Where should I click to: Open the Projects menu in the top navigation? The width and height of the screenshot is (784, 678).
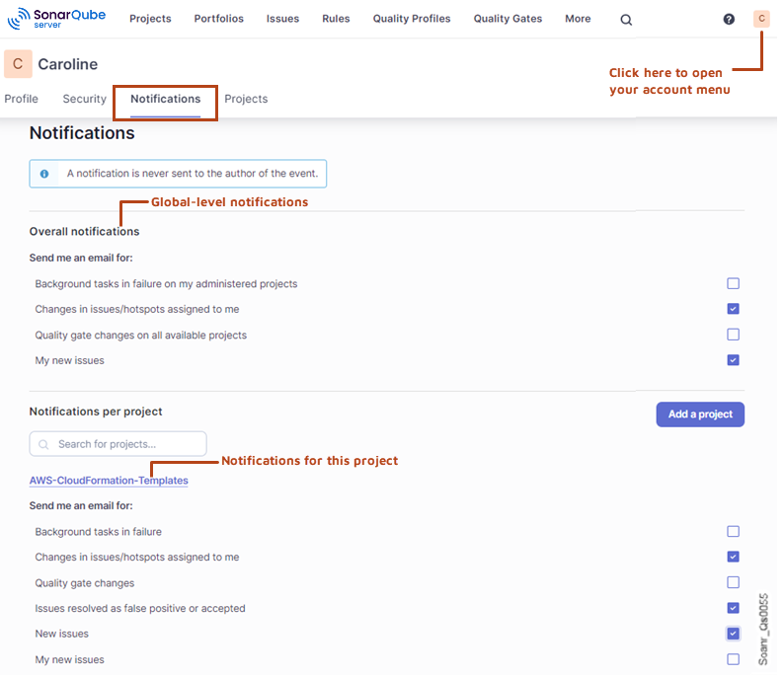click(151, 19)
